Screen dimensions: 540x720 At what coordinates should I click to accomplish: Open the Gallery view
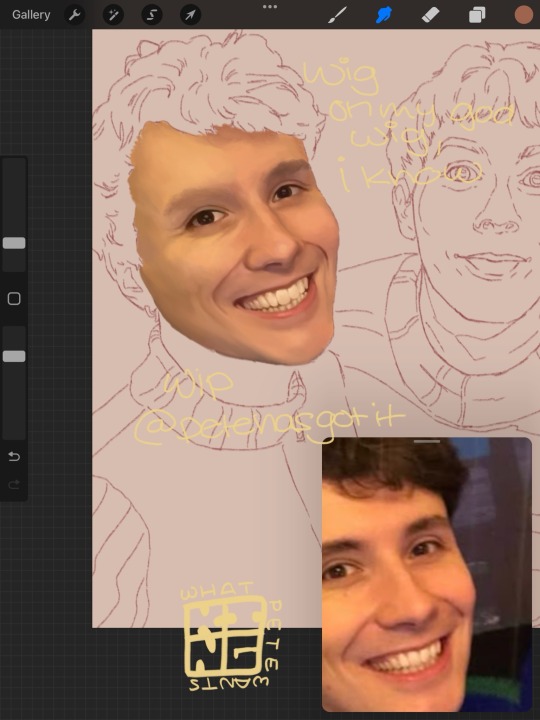pos(31,15)
